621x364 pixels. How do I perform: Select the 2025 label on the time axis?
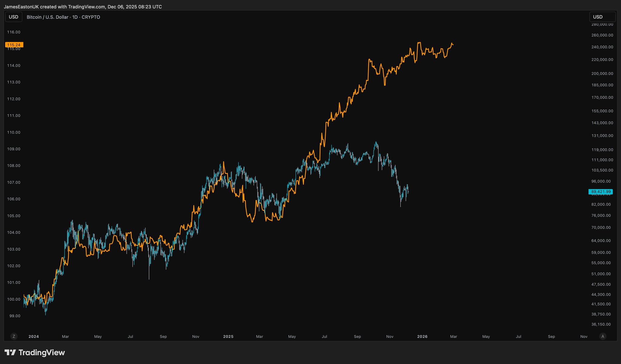[x=228, y=336]
